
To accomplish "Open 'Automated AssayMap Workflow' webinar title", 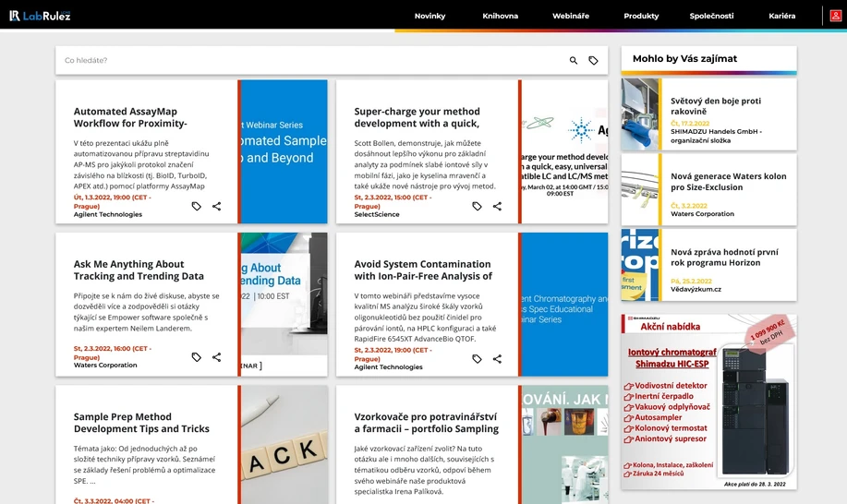I will pos(130,117).
